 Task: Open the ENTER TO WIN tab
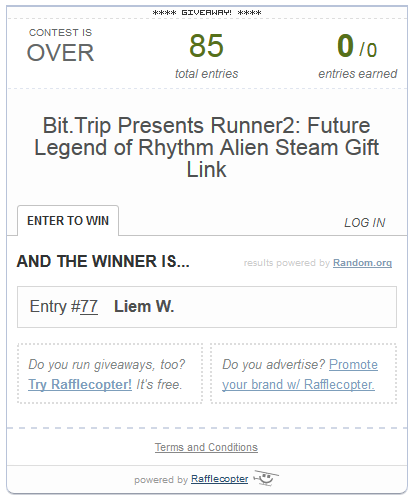coord(68,221)
